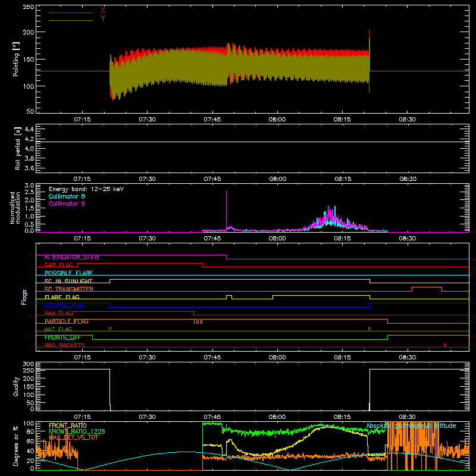476x476 pixels.
Task: Click the A47_FLAG pulse near 08:21
Action: point(369,329)
